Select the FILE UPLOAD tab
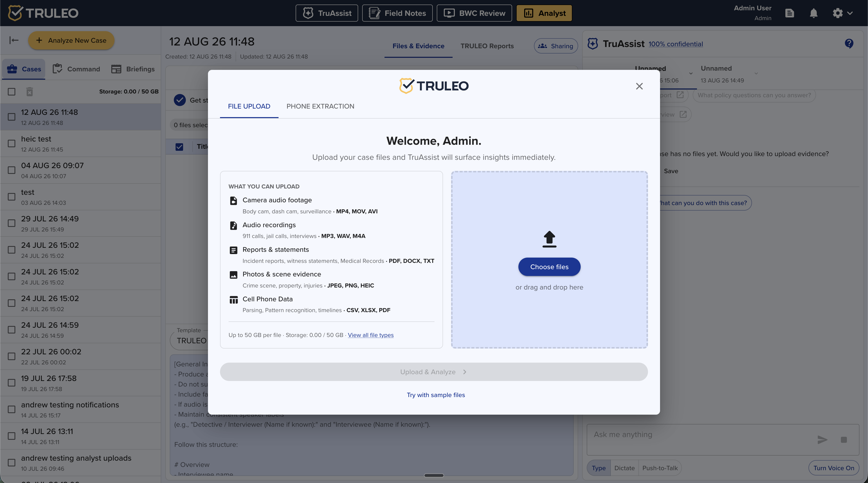Image resolution: width=868 pixels, height=483 pixels. point(249,107)
